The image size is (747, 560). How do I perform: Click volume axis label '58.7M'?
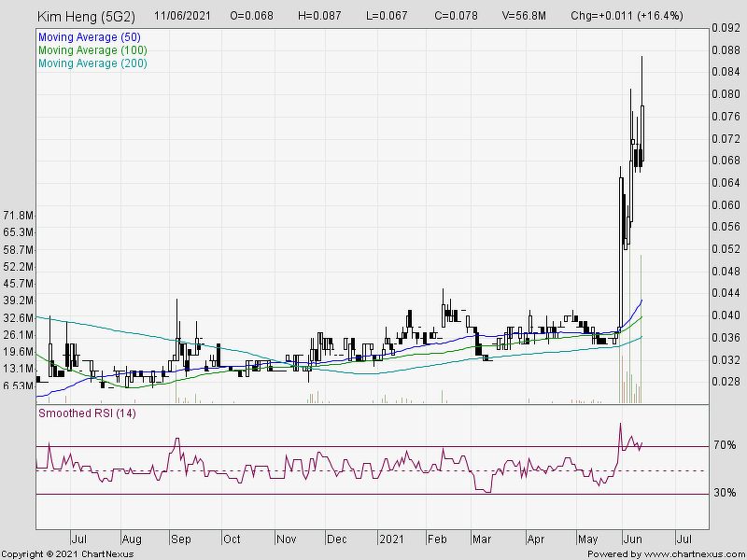18,250
